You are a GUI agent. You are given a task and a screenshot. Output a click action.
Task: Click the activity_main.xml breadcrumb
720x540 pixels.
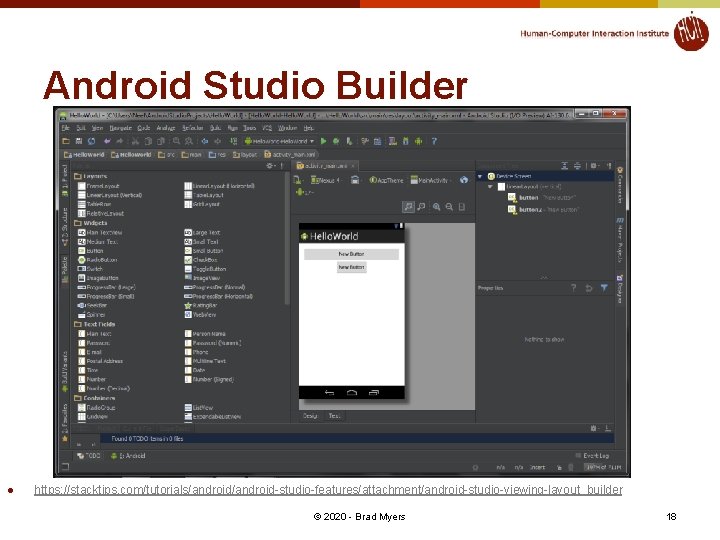pos(290,155)
